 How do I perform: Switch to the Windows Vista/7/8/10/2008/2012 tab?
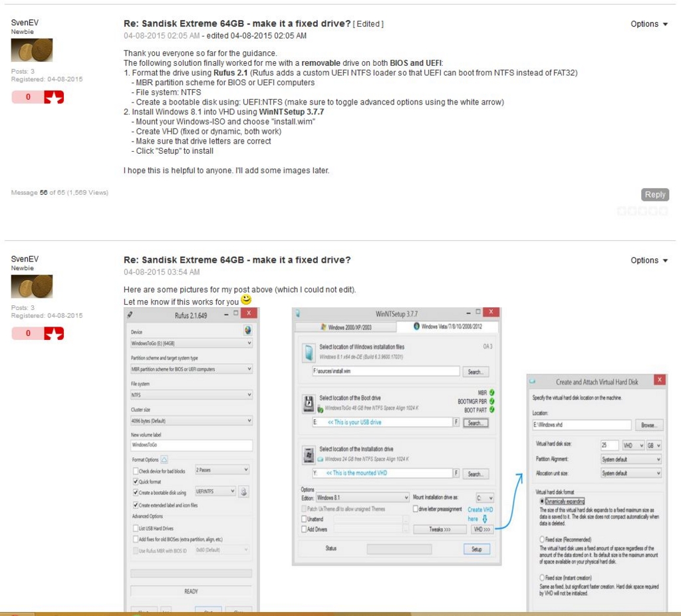[x=448, y=326]
